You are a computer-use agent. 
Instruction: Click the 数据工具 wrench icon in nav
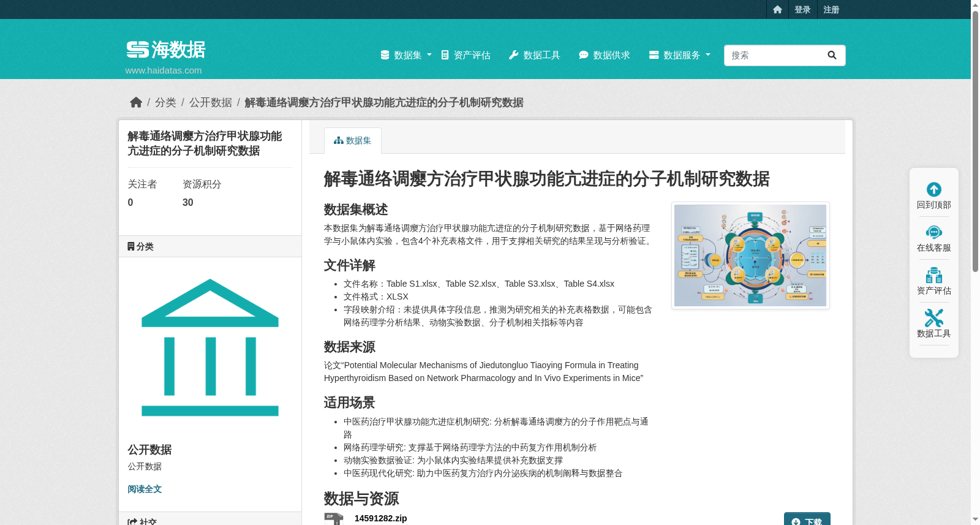pyautogui.click(x=514, y=55)
